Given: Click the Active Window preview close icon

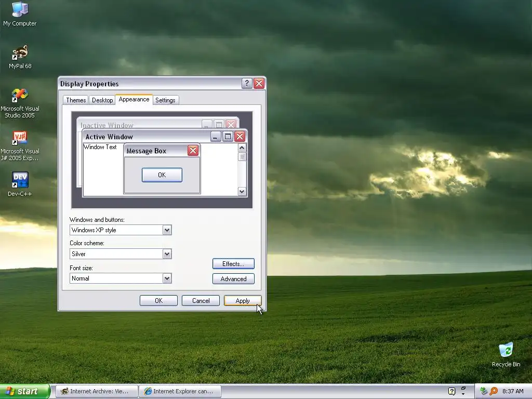Looking at the screenshot, I should pos(240,137).
